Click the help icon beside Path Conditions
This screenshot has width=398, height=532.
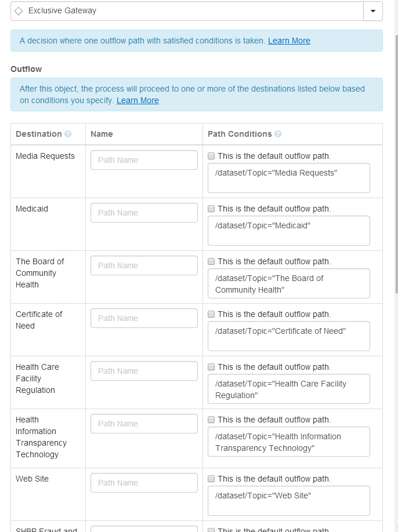(278, 134)
